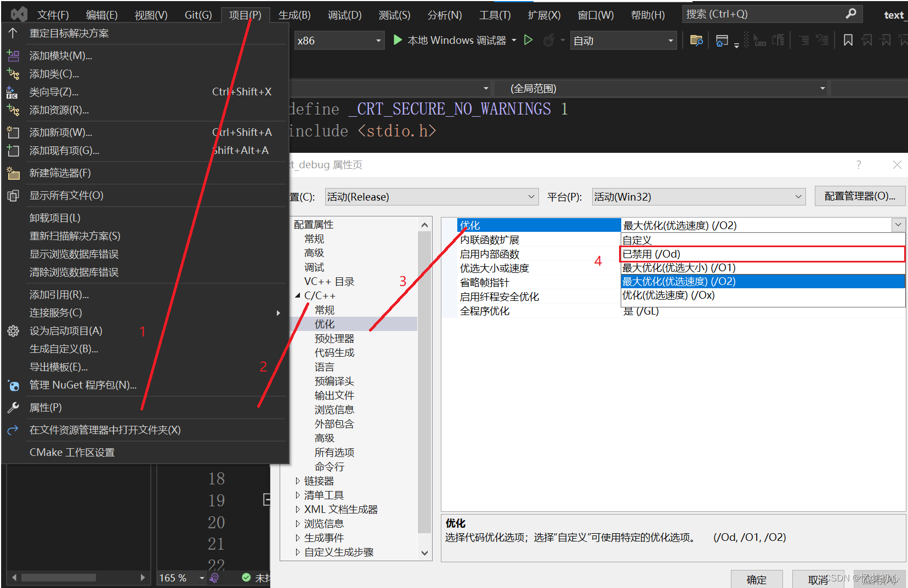Open the 自动 dropdown in the toolbar
This screenshot has width=908, height=588.
[x=623, y=41]
